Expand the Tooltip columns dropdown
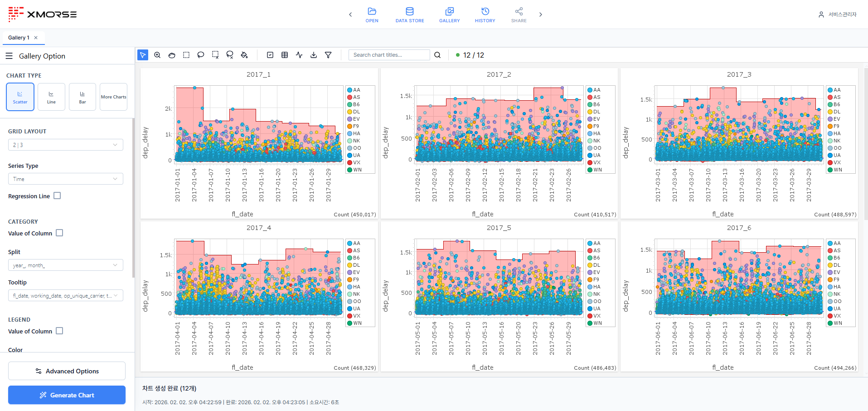The width and height of the screenshot is (868, 411). [x=66, y=295]
